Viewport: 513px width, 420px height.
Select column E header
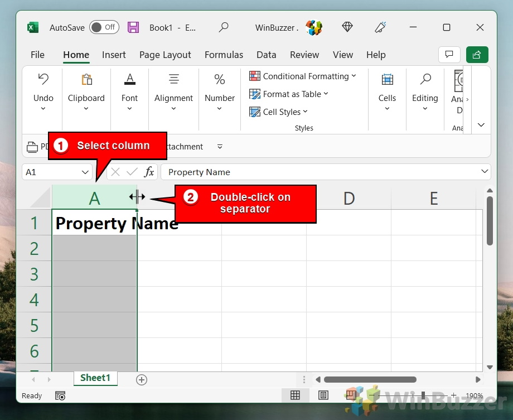(x=433, y=197)
